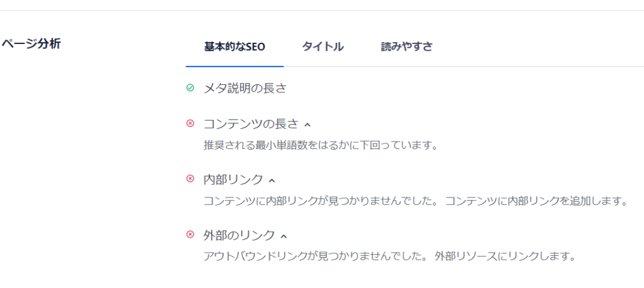Switch to the タイトル tab
The image size is (644, 288).
coord(323,47)
